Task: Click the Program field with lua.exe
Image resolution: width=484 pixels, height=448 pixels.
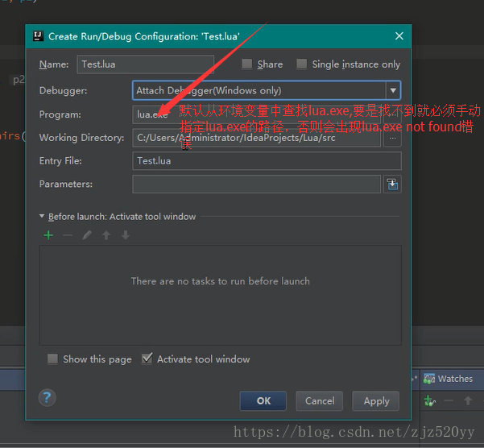Action: coord(258,114)
